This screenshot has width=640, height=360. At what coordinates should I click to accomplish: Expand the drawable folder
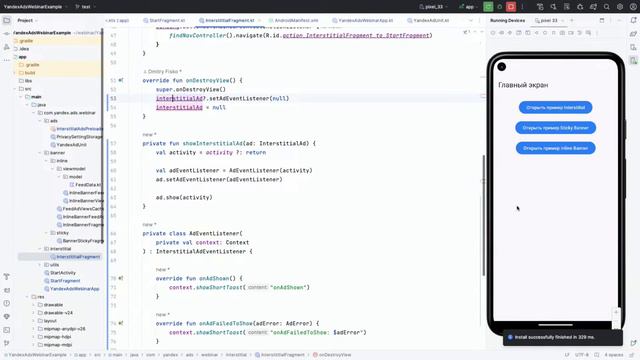pos(33,305)
